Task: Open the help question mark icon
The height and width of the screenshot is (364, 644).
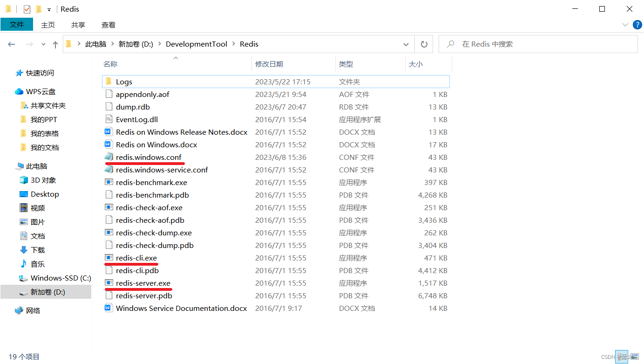Action: click(x=637, y=25)
